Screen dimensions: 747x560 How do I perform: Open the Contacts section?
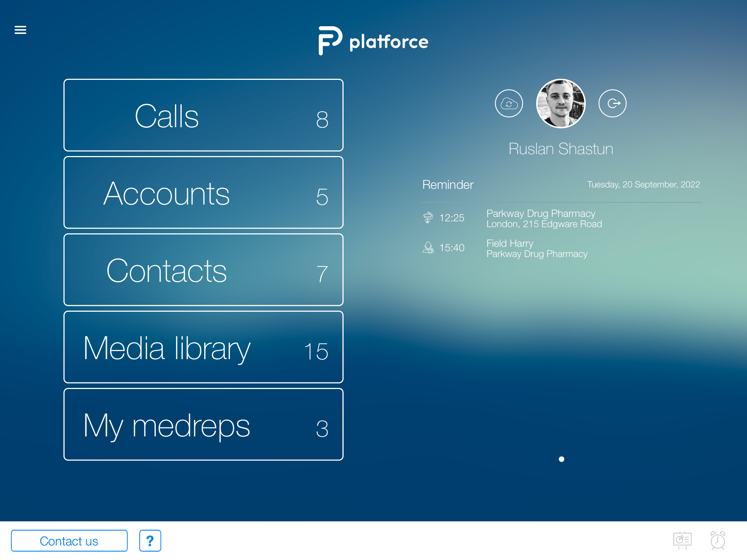coord(203,270)
